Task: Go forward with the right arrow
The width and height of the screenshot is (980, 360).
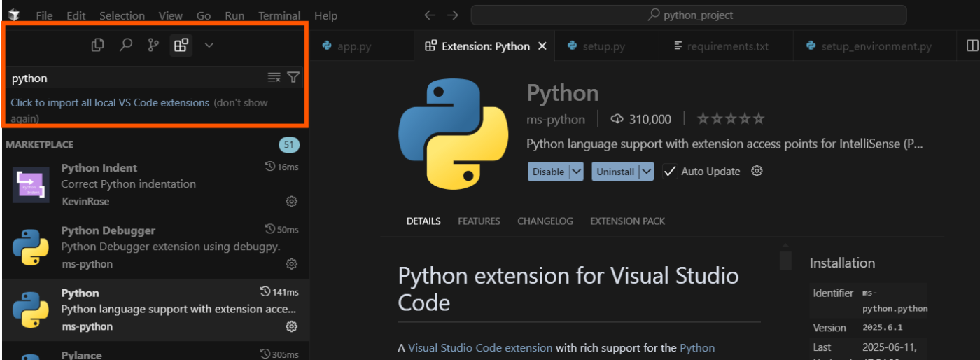Action: [x=453, y=15]
